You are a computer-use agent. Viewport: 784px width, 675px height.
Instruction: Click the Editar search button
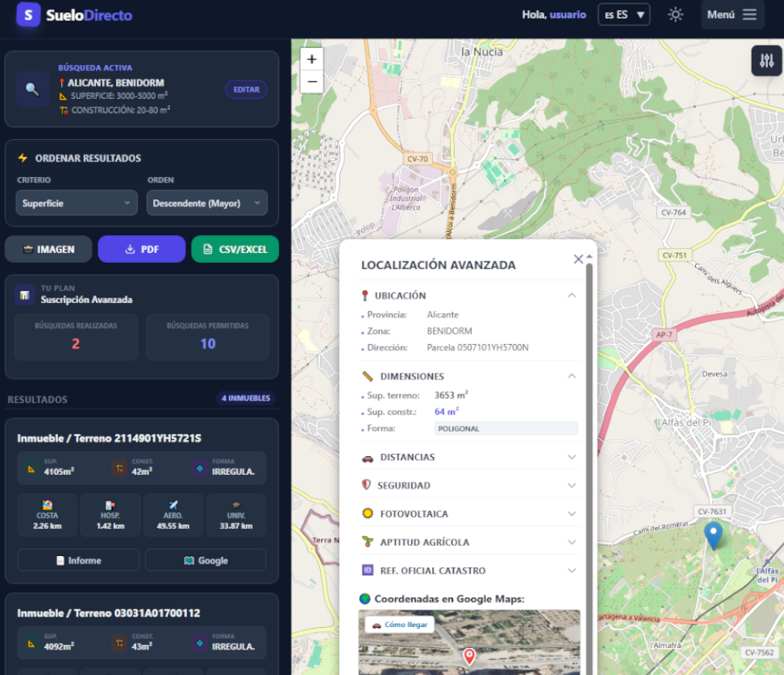[x=246, y=90]
